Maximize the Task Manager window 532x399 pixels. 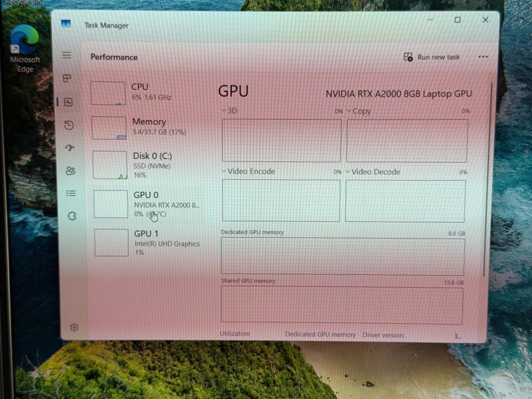(x=458, y=20)
